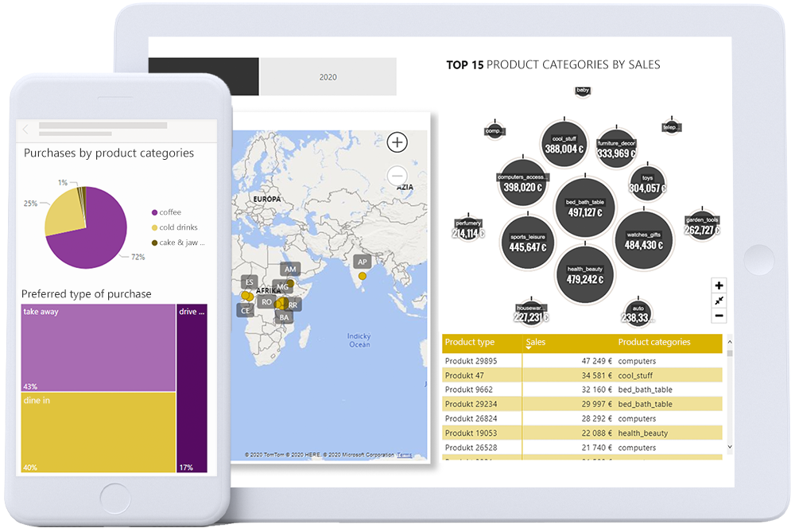Zoom in on the map with plus button

tap(397, 143)
